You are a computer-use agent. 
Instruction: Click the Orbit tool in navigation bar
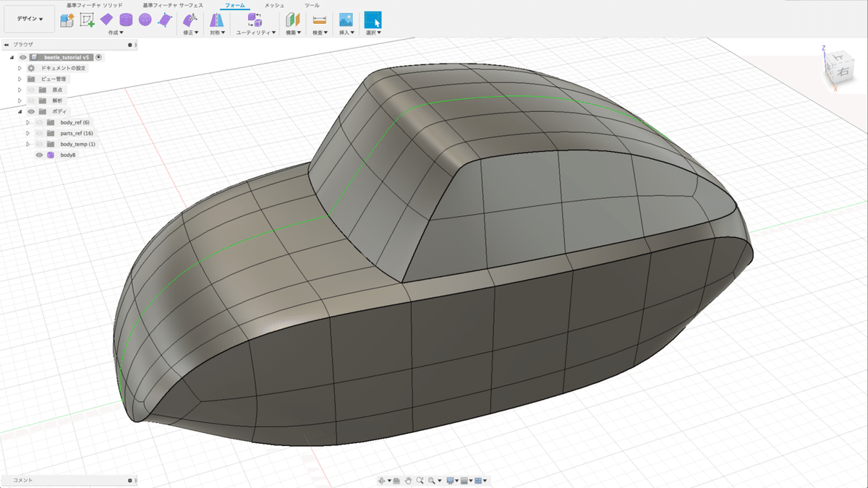point(383,480)
